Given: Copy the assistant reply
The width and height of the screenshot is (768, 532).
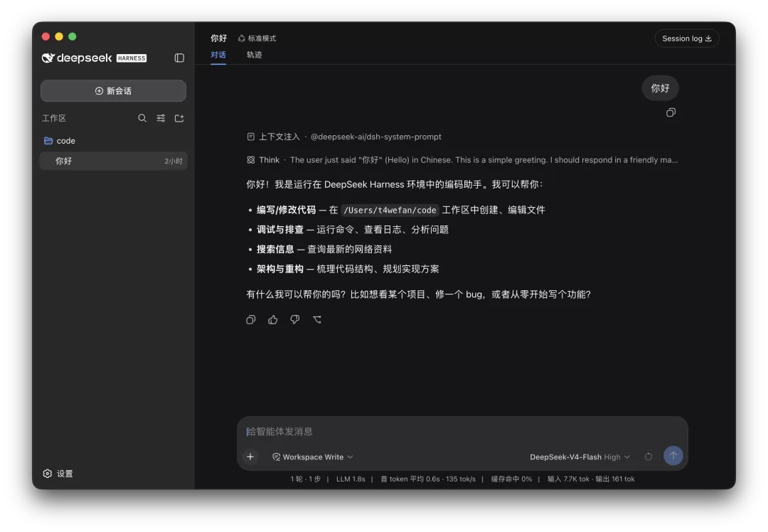Looking at the screenshot, I should (251, 319).
